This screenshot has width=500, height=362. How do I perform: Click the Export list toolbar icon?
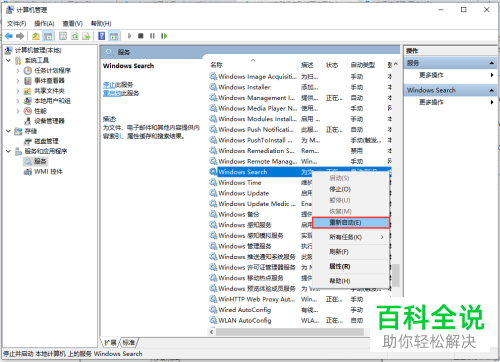coord(86,36)
